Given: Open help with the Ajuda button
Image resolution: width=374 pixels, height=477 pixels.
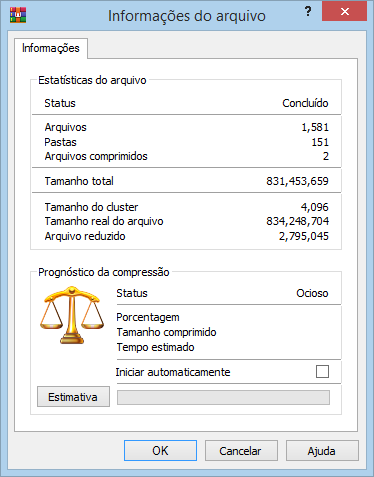Looking at the screenshot, I should [x=322, y=451].
